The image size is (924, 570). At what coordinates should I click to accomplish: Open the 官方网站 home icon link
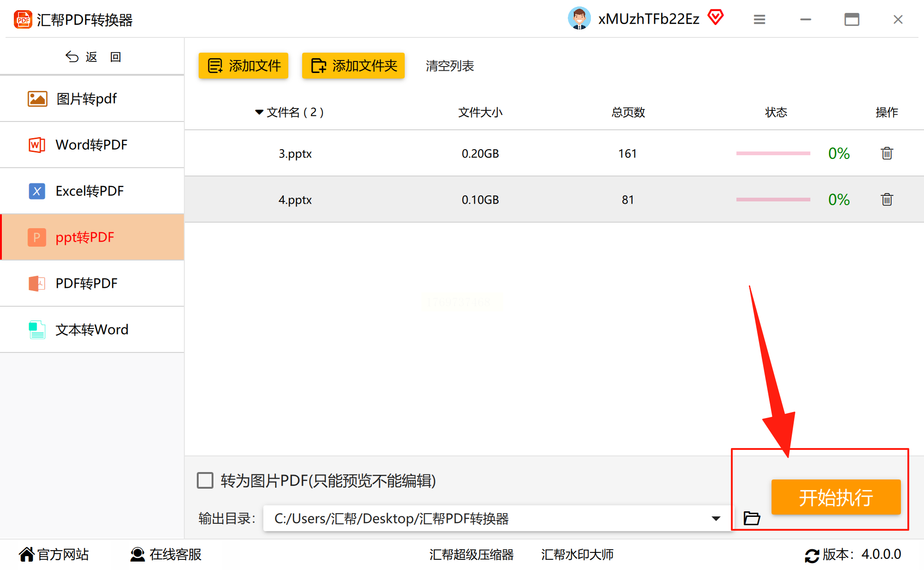27,554
